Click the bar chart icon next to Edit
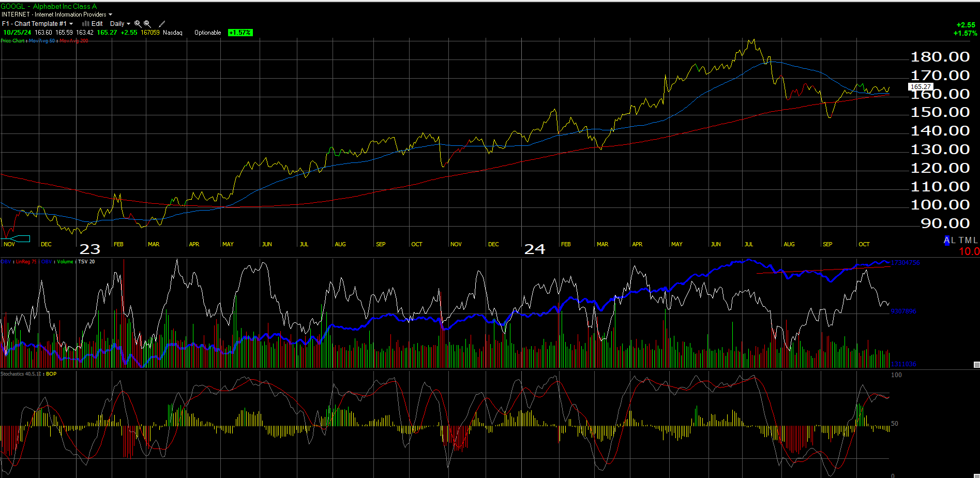The image size is (980, 478). click(86, 24)
